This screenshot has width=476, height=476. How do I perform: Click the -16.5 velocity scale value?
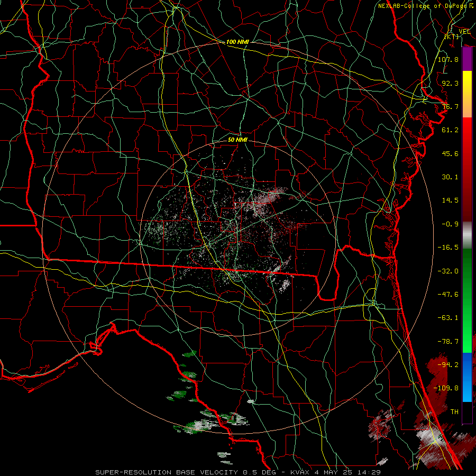(x=448, y=248)
